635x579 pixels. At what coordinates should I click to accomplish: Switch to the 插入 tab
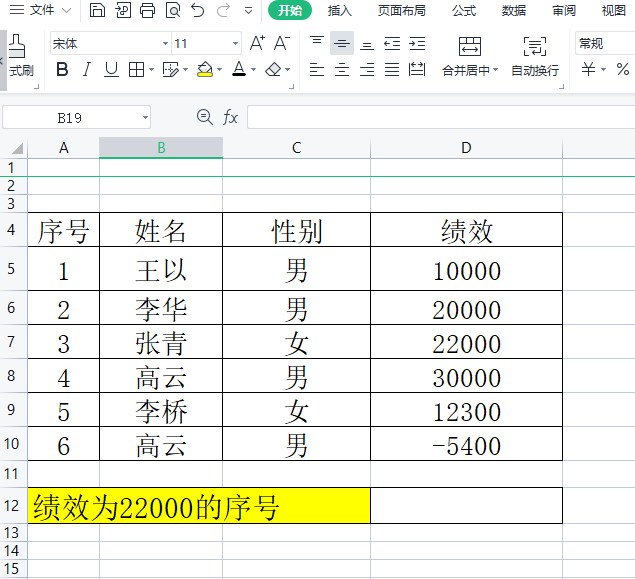(339, 11)
